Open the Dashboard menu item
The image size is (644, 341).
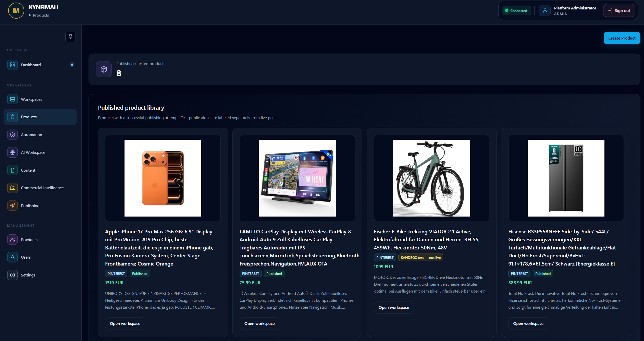40,65
